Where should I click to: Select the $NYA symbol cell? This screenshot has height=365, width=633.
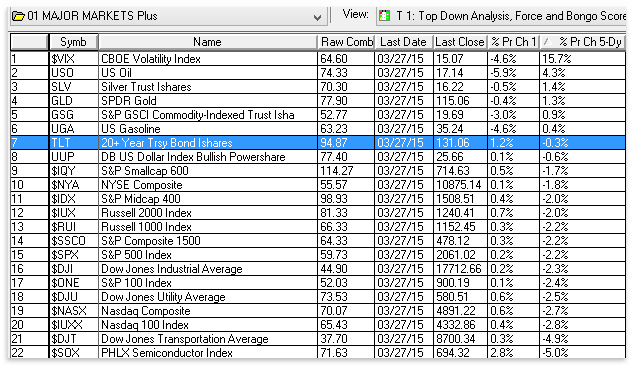click(x=73, y=185)
